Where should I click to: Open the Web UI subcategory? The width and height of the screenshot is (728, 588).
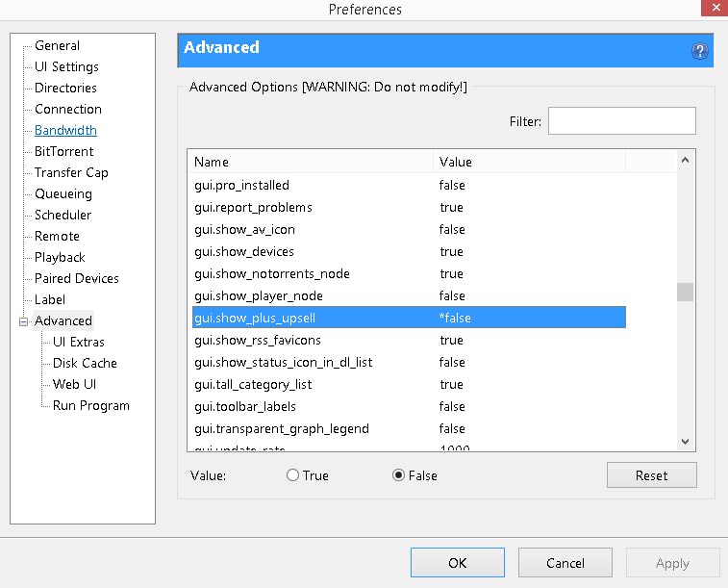pyautogui.click(x=75, y=384)
